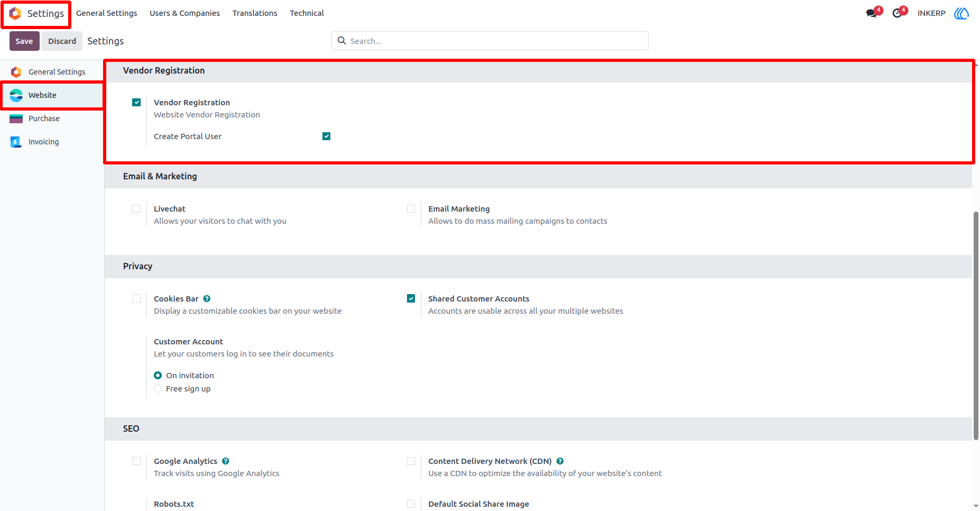Click the INKERP company name
The width and height of the screenshot is (980, 511).
coord(931,13)
